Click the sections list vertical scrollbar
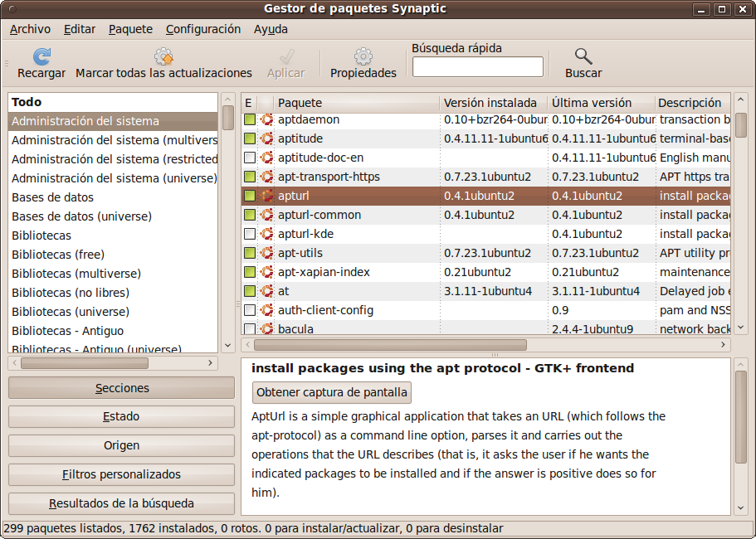756x539 pixels. pos(228,118)
